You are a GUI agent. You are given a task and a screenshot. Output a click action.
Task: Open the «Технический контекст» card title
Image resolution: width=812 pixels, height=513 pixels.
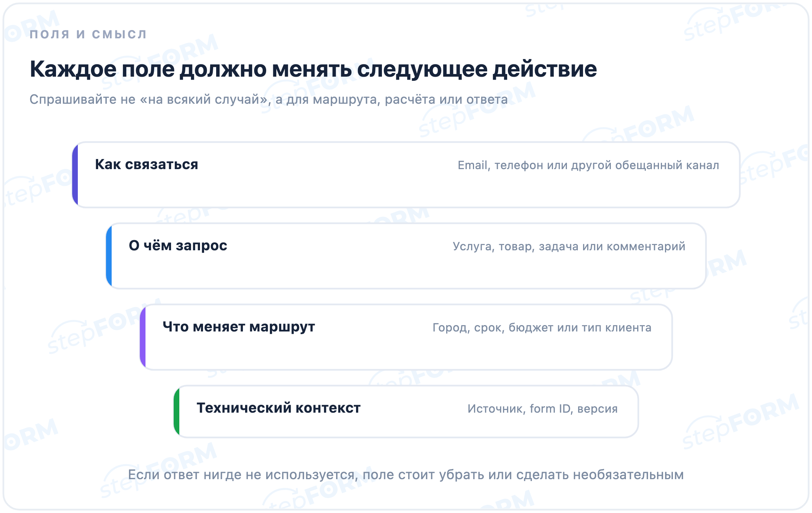coord(279,408)
